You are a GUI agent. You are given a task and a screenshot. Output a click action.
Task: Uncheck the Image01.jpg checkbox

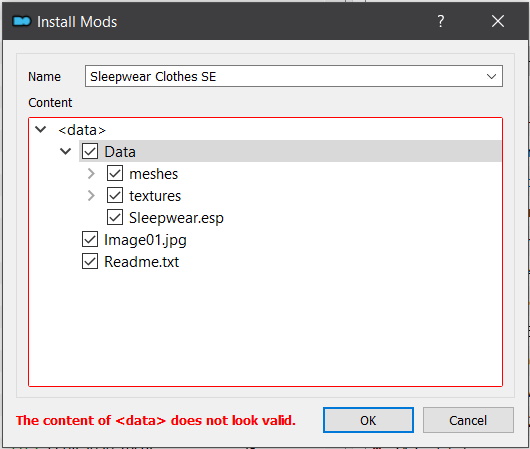pos(90,239)
